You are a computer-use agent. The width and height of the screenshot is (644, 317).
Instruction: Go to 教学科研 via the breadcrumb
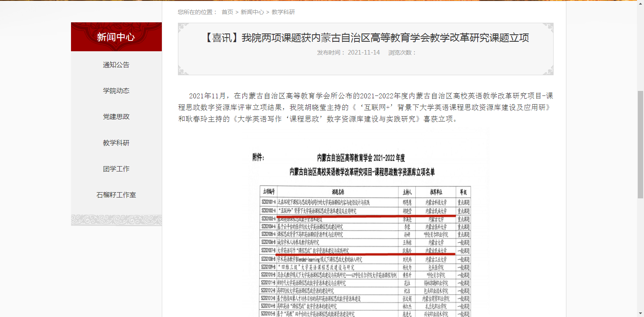coord(283,12)
